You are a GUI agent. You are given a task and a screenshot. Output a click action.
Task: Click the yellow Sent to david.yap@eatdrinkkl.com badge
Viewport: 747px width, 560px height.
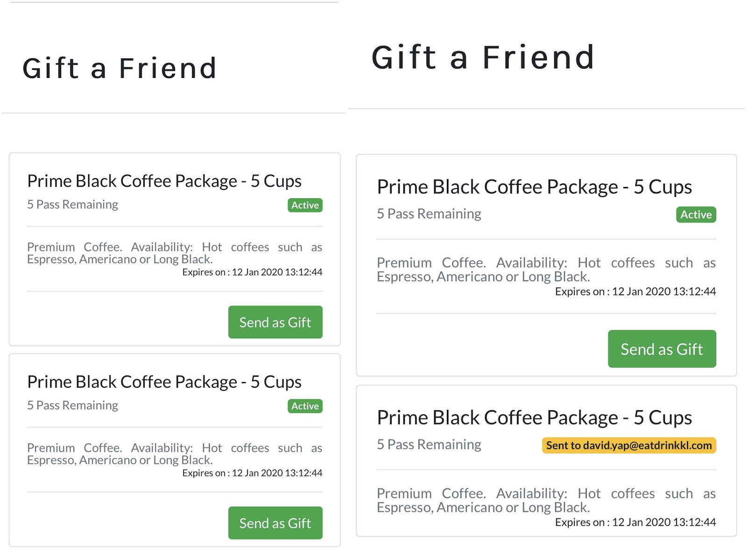point(628,445)
